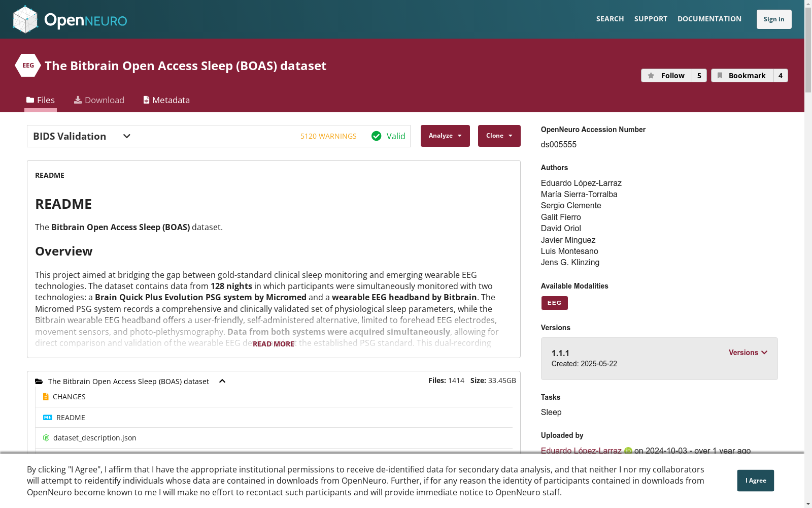The image size is (812, 508).
Task: Click the Metadata tab's file icon
Action: [146, 100]
